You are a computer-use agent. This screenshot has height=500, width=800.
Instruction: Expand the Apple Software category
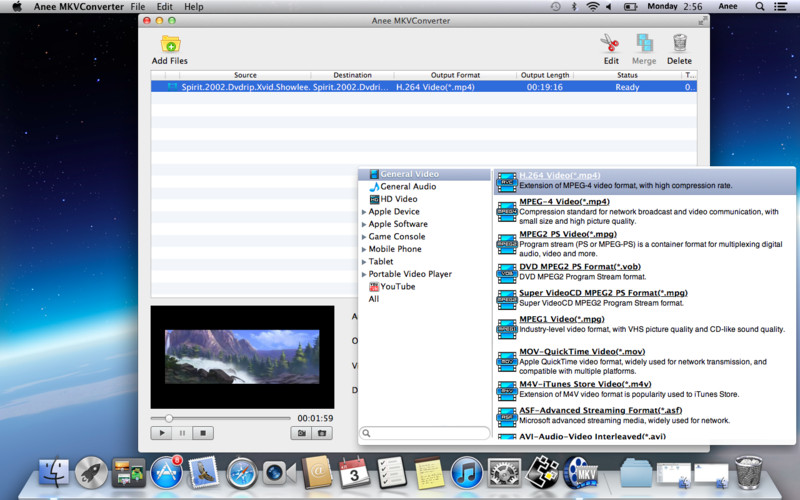click(364, 224)
